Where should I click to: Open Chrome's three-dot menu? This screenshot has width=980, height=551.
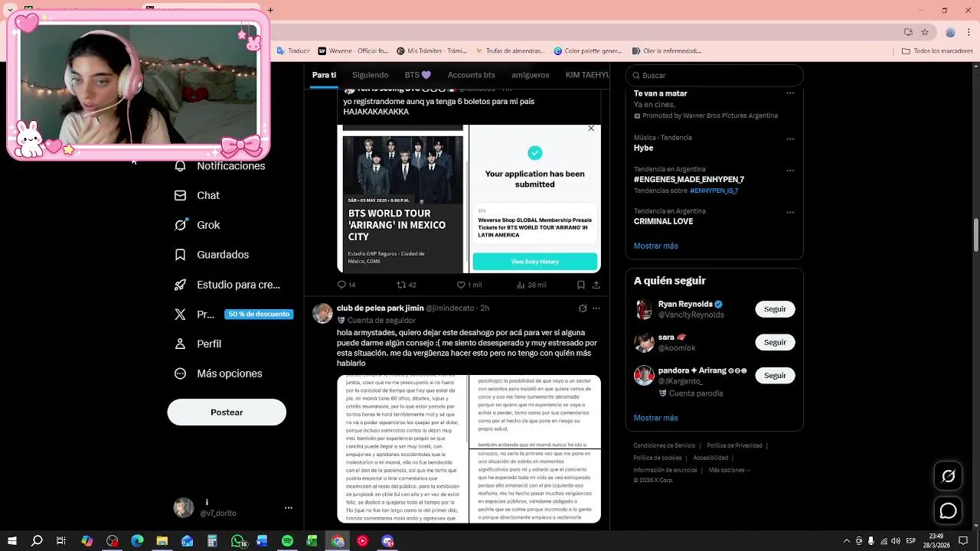tap(969, 32)
